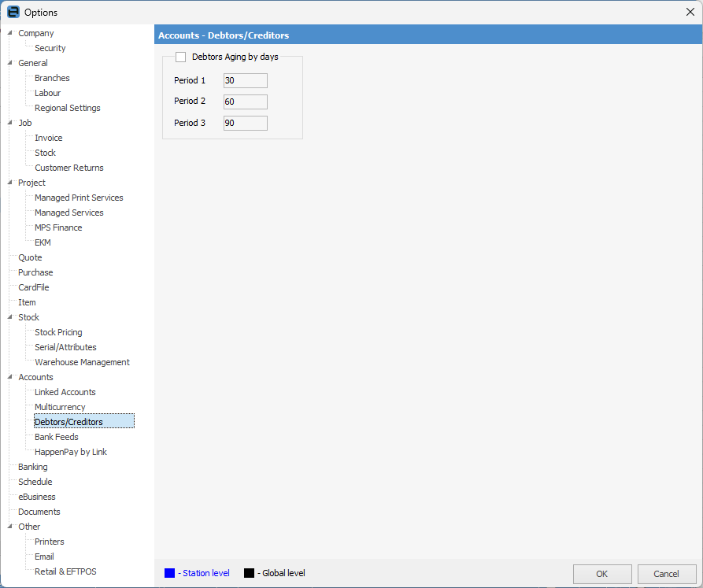Collapse the Job tree node
The image size is (703, 588).
10,122
